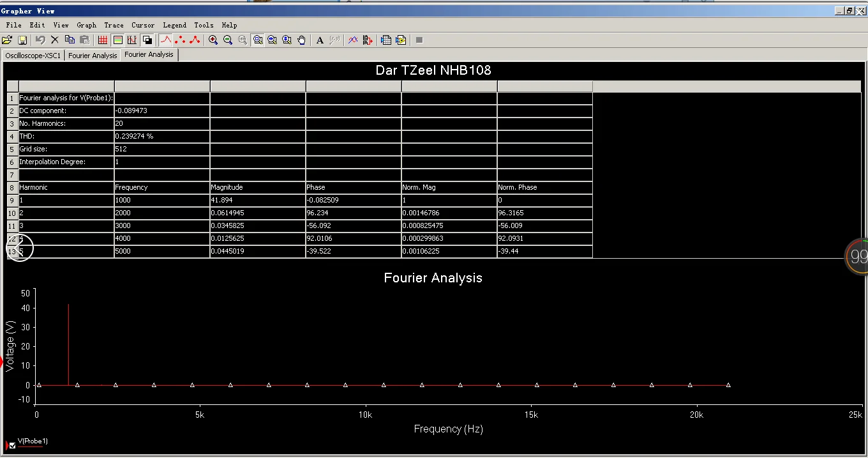Open the Cursor menu
Viewport: 868px width, 458px height.
point(143,25)
